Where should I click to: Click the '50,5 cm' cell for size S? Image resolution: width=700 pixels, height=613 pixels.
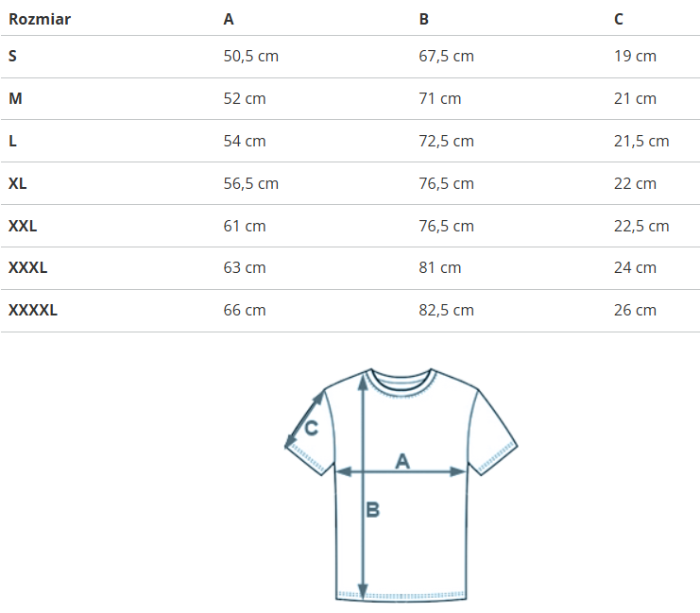[250, 56]
